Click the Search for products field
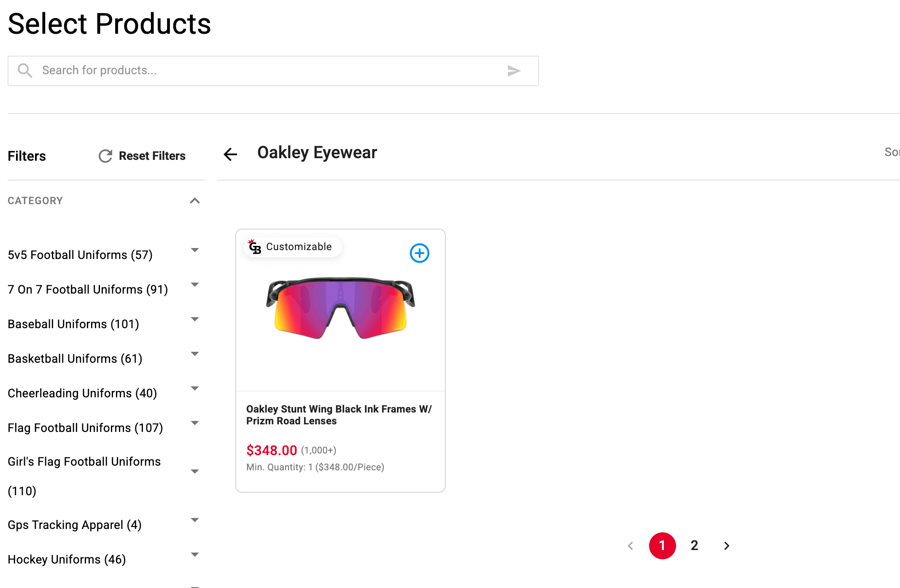Screen dimensions: 900x588 click(x=270, y=70)
